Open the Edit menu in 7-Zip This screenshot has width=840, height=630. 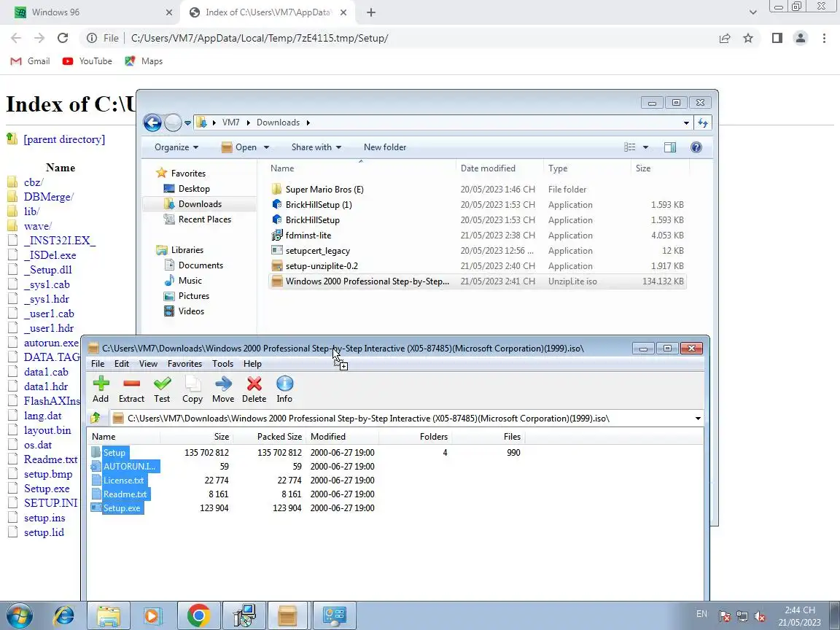[122, 364]
